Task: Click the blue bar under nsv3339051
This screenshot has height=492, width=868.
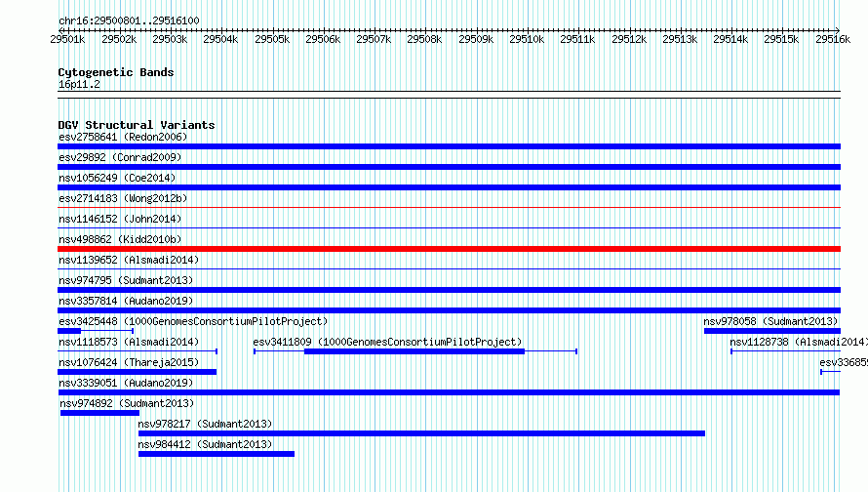Action: pyautogui.click(x=449, y=392)
